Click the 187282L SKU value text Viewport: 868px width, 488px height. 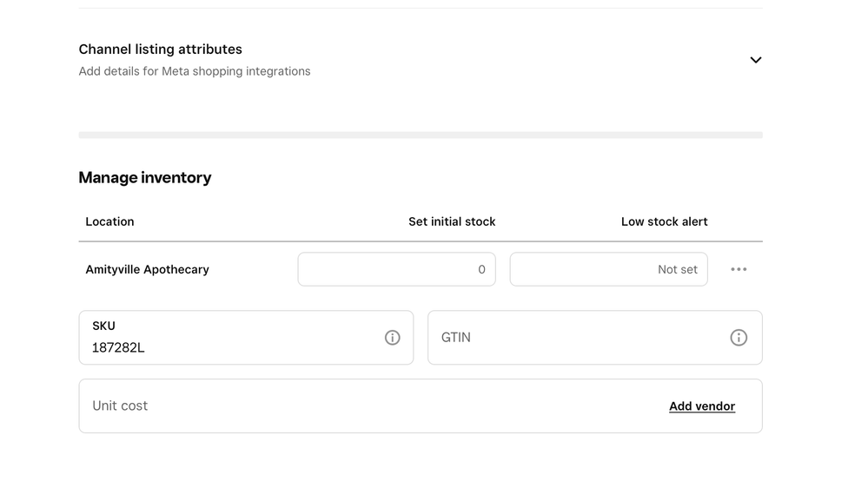click(118, 348)
